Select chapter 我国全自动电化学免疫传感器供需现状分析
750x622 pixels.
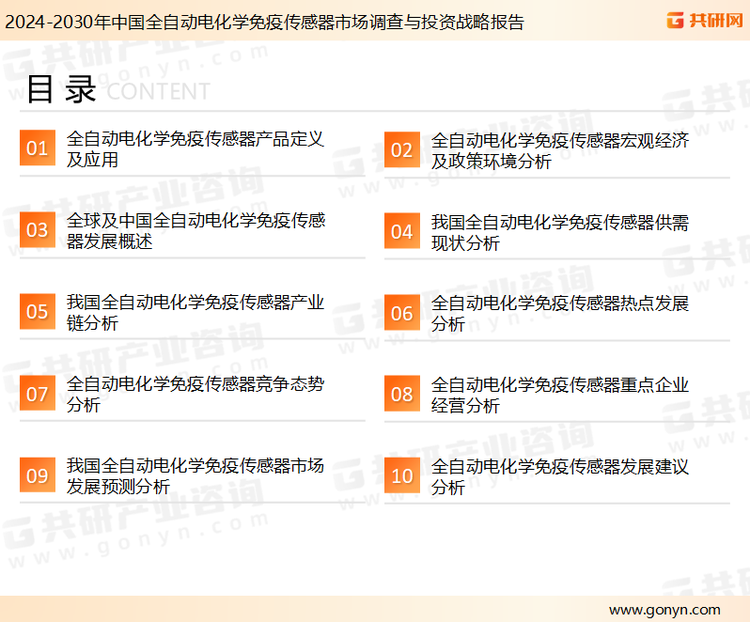pos(560,233)
